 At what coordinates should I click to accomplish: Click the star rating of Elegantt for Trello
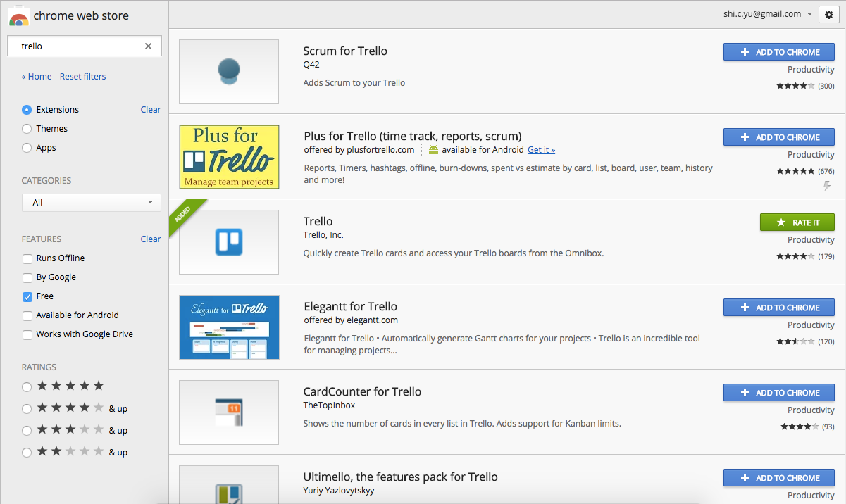pyautogui.click(x=795, y=341)
